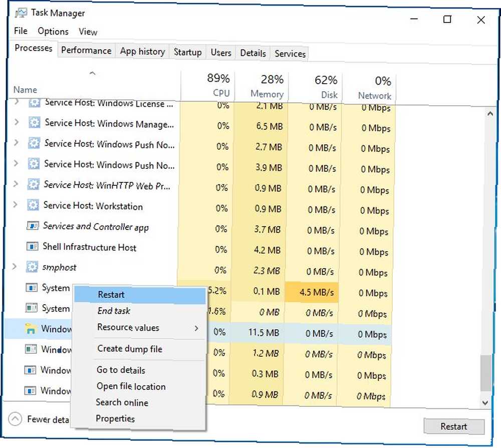Expand the smphost process row
The image size is (501, 448).
point(15,266)
